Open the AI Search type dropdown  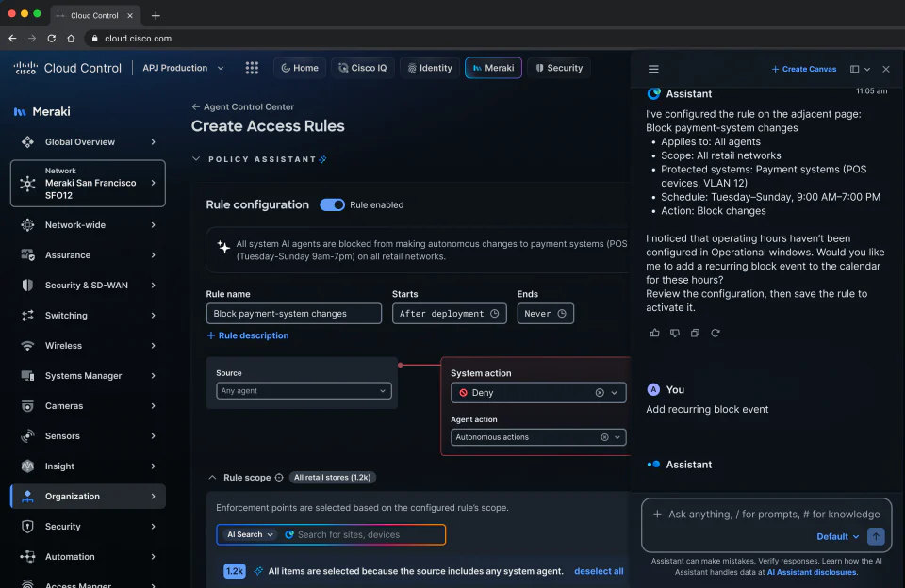249,535
